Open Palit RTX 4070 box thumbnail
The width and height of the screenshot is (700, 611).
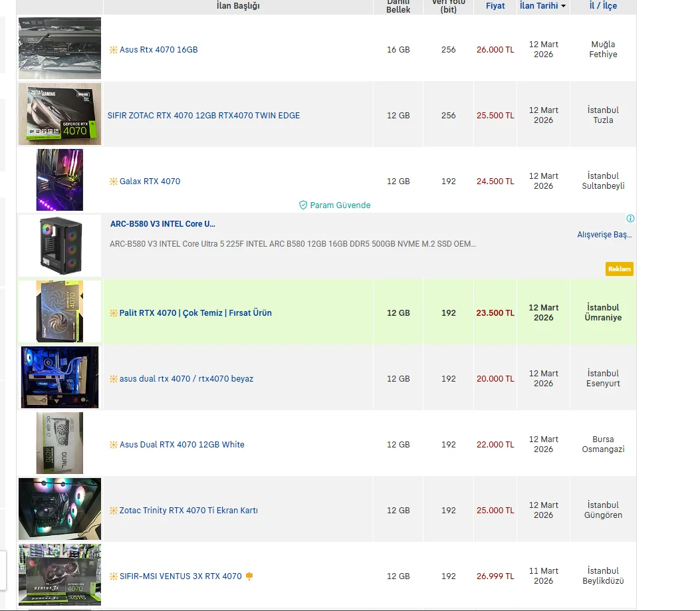(60, 312)
